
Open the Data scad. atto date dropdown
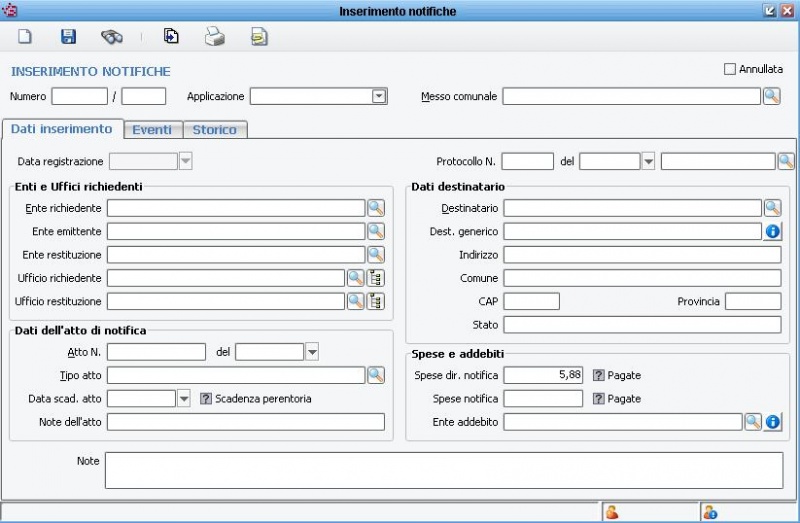click(183, 398)
